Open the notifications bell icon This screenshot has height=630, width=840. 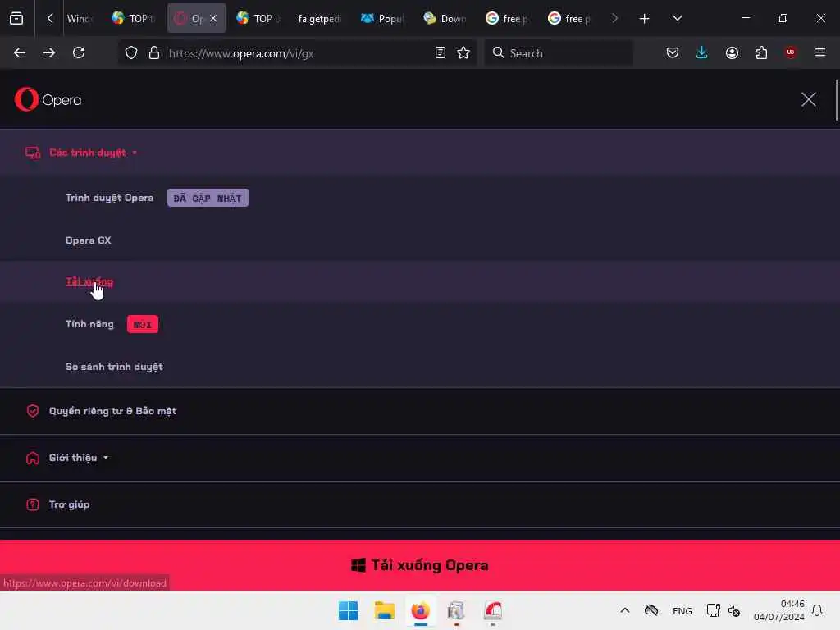(817, 610)
